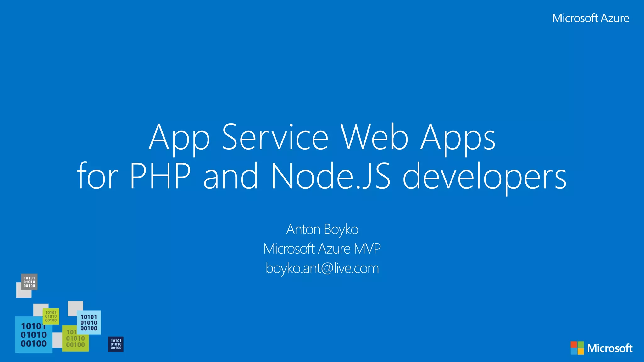Screen dimensions: 644x362
Task: Click the 'Microsoft Azure MVP' subtitle line
Action: pos(322,249)
